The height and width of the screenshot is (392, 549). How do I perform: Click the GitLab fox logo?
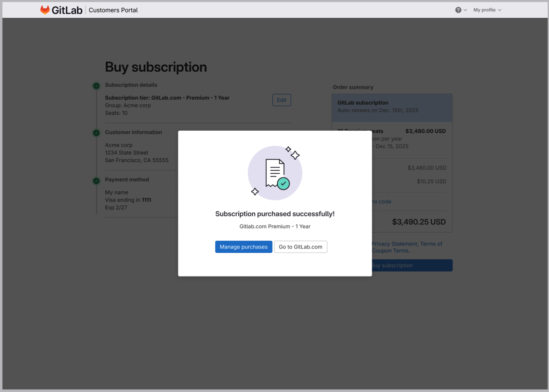coord(45,10)
